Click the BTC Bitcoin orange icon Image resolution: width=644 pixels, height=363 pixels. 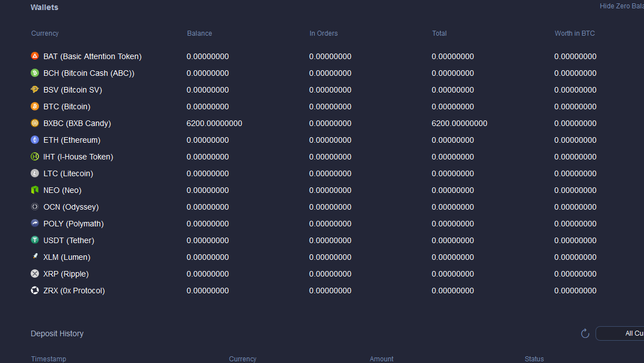(x=35, y=106)
